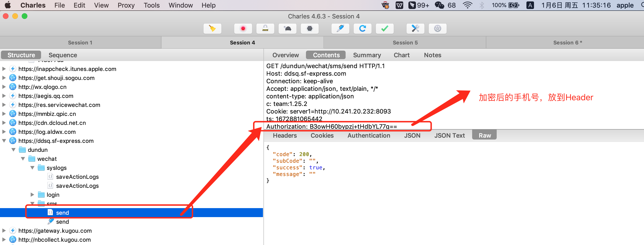The height and width of the screenshot is (245, 644).
Task: Click the wechat folder icon
Action: pyautogui.click(x=32, y=159)
